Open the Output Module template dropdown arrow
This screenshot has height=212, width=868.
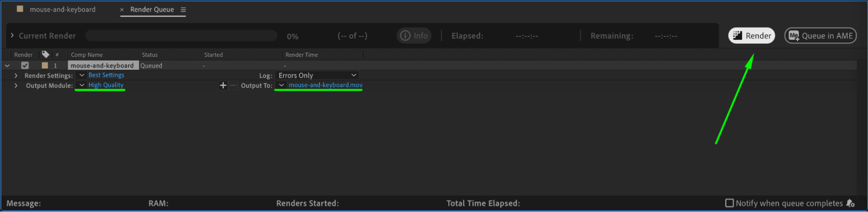coord(82,85)
